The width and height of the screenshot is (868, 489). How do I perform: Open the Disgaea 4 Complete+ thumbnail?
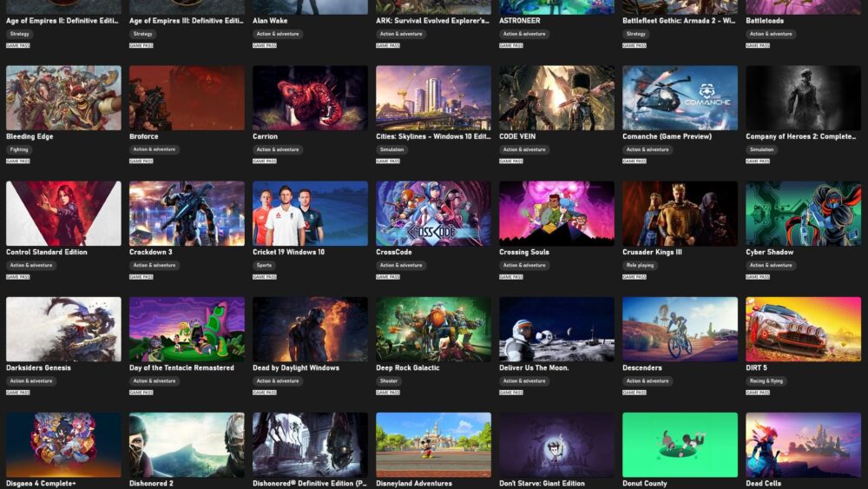coord(63,445)
